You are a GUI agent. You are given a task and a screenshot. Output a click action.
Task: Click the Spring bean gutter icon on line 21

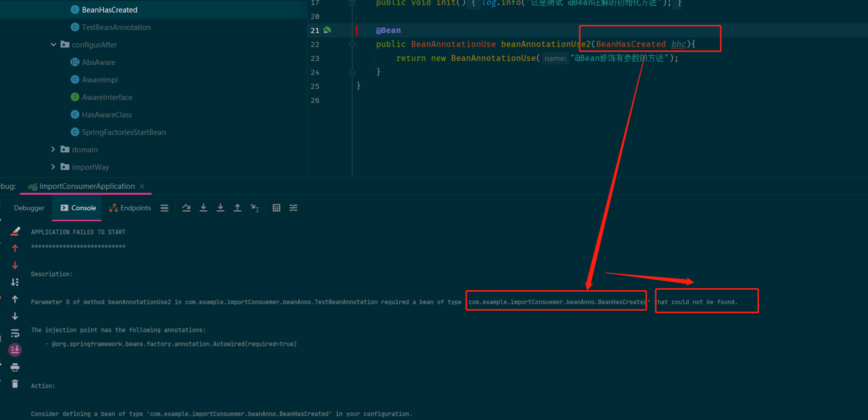327,30
